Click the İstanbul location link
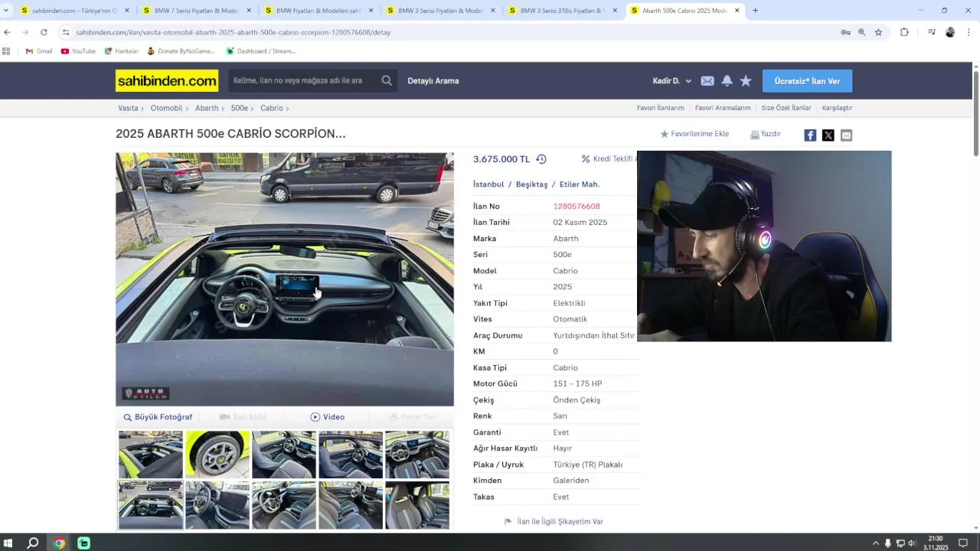The width and height of the screenshot is (980, 551). (488, 184)
